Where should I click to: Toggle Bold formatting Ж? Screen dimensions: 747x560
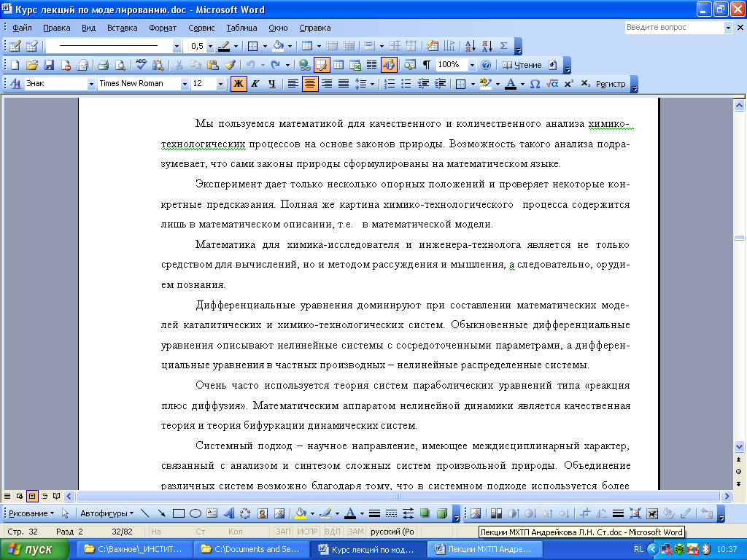[x=239, y=84]
